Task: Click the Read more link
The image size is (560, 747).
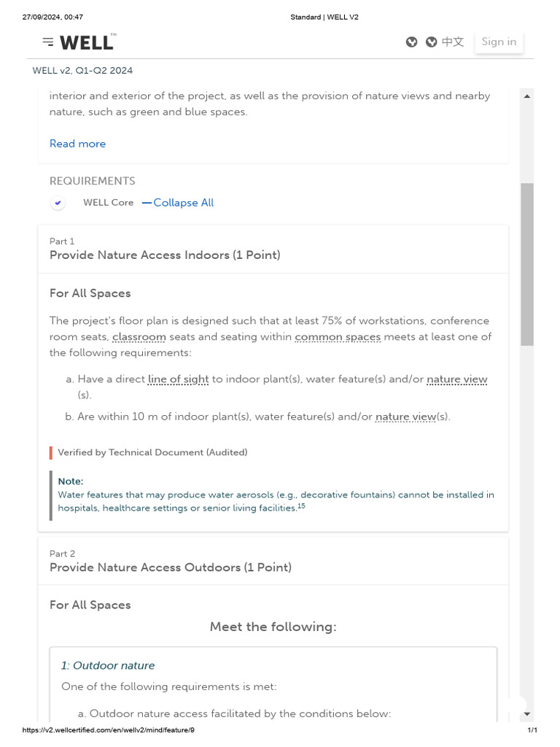Action: [x=77, y=144]
